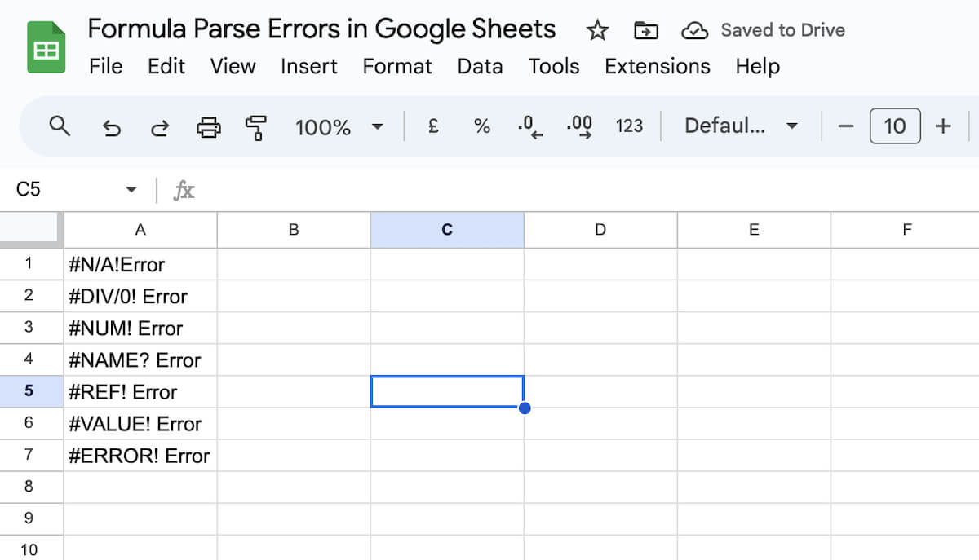
Task: Open more number formats via 123
Action: point(630,126)
